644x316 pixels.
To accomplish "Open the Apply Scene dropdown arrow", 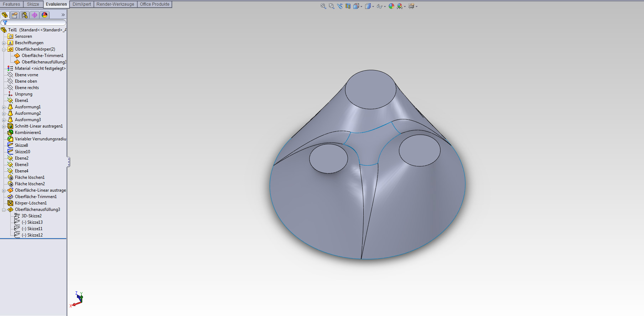I will click(405, 6).
